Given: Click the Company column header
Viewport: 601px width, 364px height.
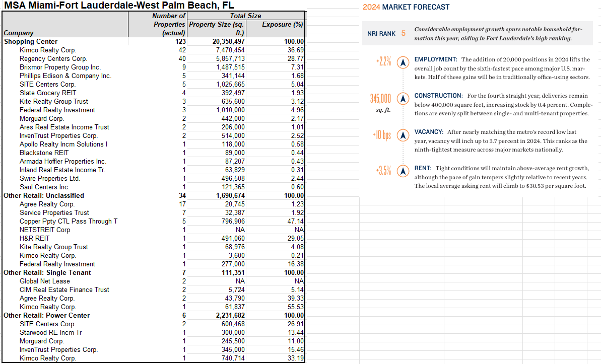Looking at the screenshot, I should click(19, 33).
